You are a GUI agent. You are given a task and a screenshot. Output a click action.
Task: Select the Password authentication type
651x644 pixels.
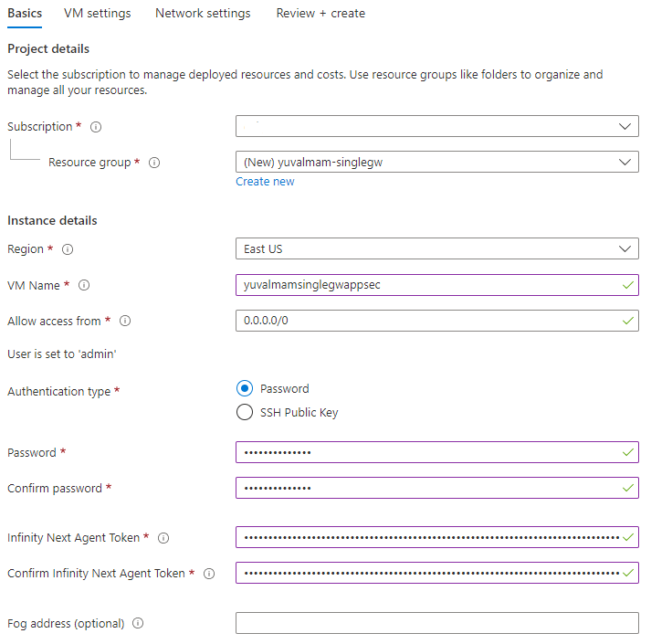tap(245, 388)
